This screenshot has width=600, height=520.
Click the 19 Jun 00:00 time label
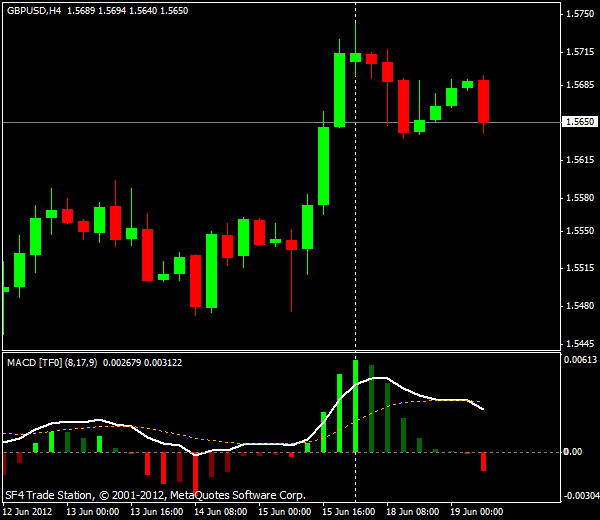click(476, 512)
